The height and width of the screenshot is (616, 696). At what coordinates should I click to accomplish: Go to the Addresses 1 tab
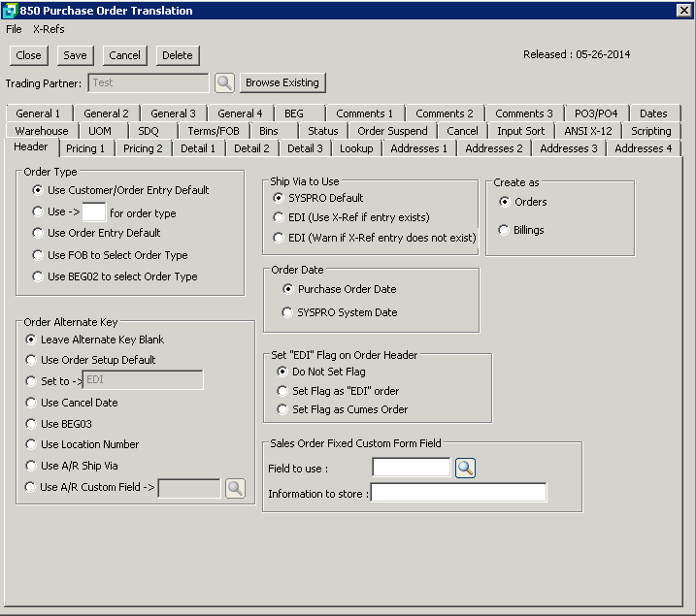click(418, 148)
